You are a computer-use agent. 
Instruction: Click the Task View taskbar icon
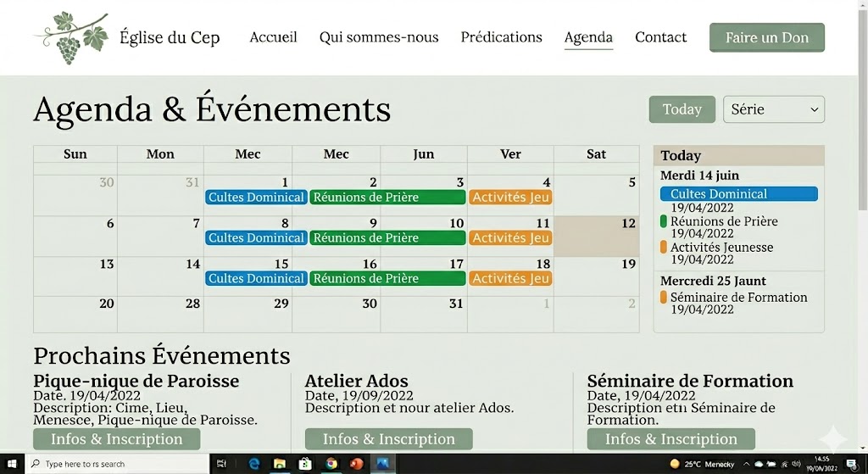tap(221, 464)
